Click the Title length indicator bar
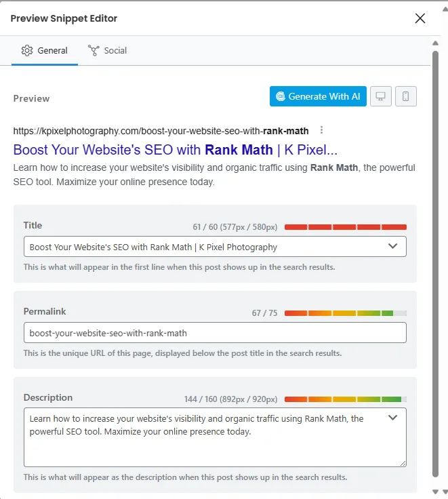 [x=346, y=227]
